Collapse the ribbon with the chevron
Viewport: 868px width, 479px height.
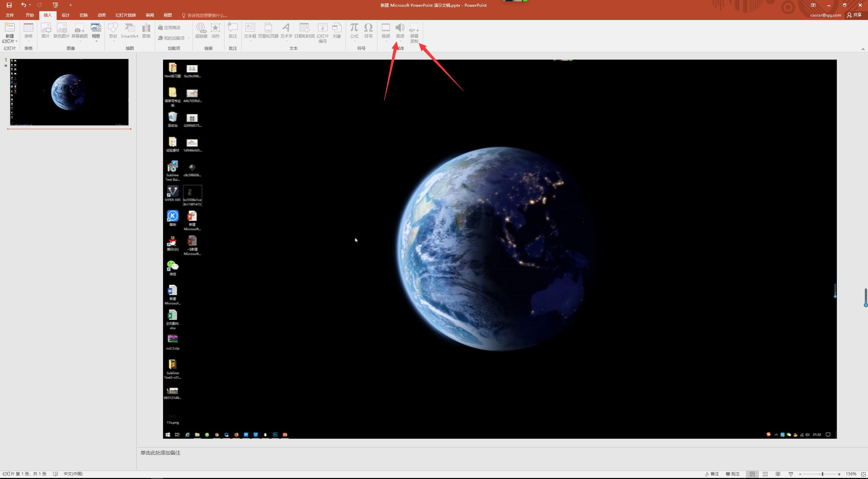point(863,49)
